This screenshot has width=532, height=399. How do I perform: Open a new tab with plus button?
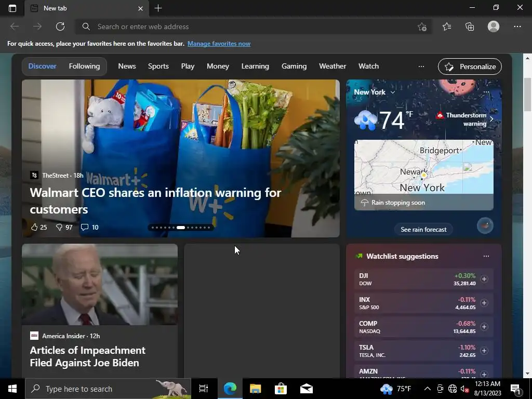tap(158, 8)
